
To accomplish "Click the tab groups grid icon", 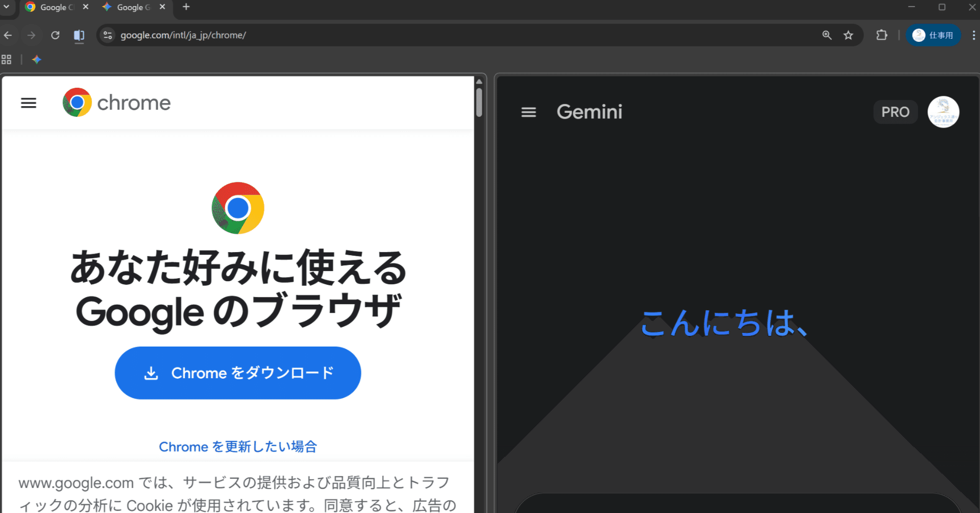I will [7, 59].
